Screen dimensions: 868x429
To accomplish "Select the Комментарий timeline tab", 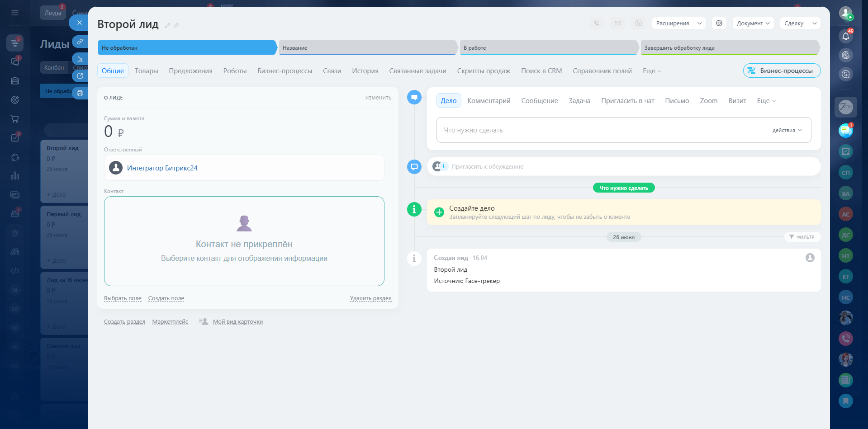I will point(489,101).
